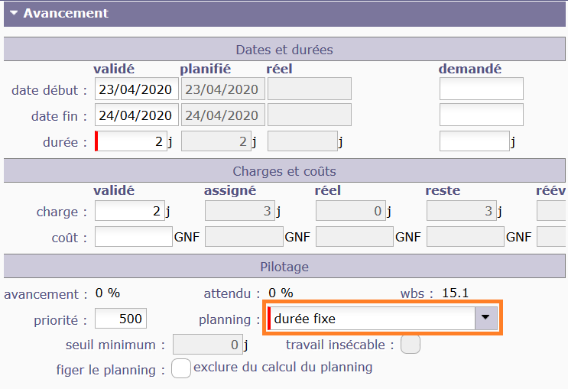Click the validated charge field
This screenshot has width=568, height=392.
click(x=129, y=212)
